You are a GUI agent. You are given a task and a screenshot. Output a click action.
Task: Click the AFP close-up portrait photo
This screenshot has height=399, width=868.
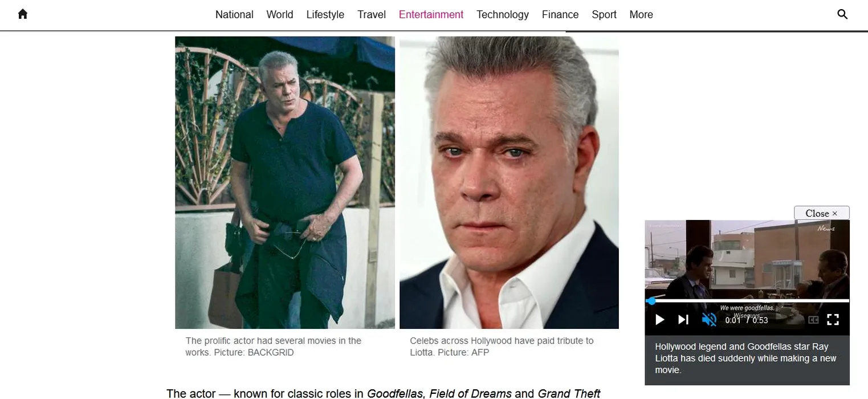pos(509,182)
